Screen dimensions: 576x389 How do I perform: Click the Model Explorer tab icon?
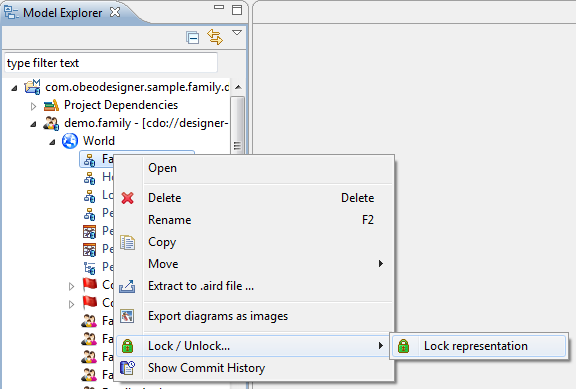point(11,12)
